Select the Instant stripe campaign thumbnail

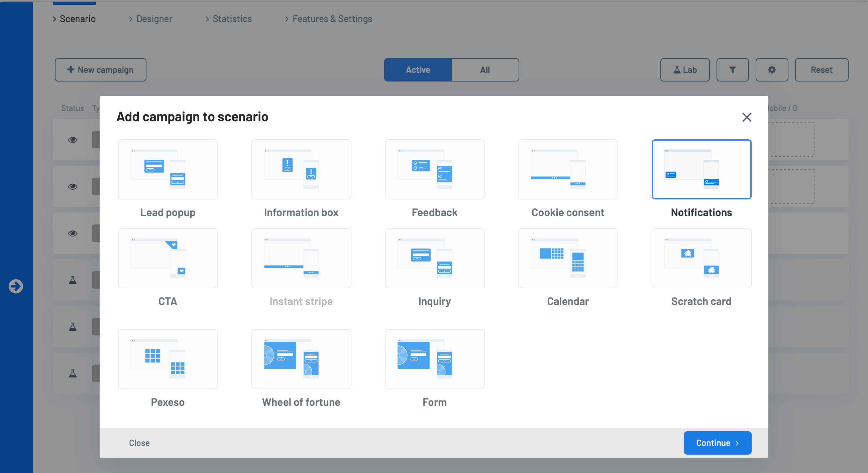(301, 258)
